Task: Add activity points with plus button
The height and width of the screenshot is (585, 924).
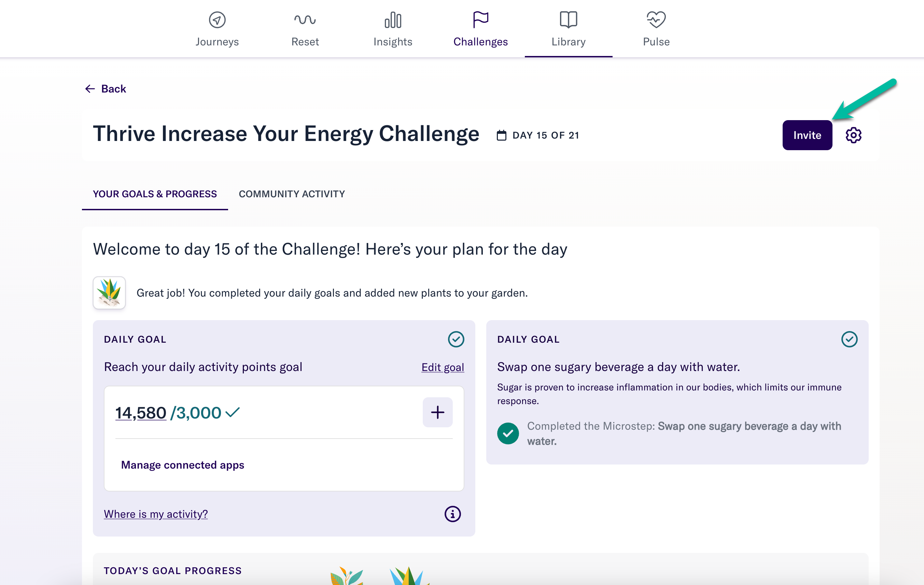Action: pos(437,412)
